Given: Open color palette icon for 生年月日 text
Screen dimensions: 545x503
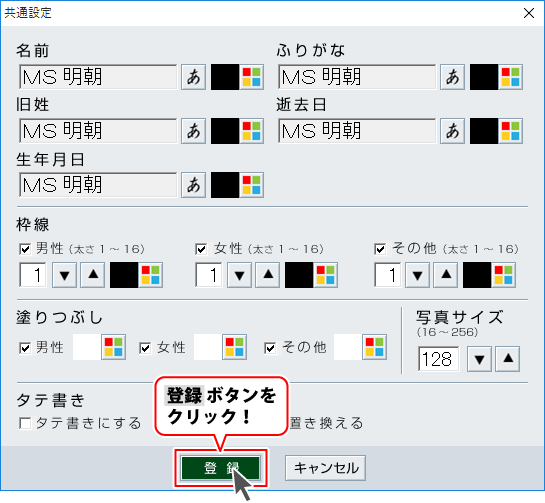Looking at the screenshot, I should coord(251,185).
